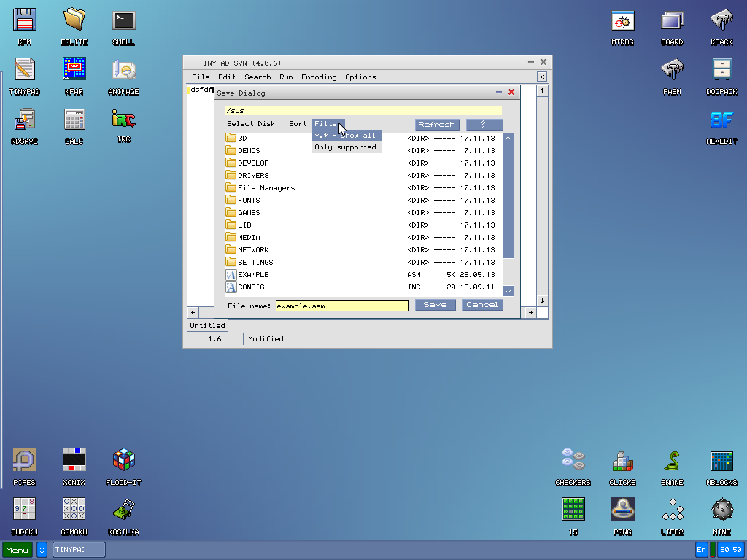Open the Sort dropdown

click(x=298, y=124)
